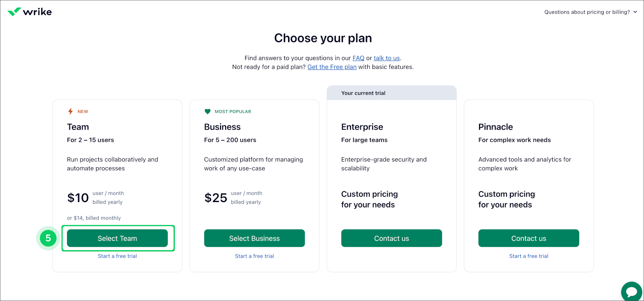
Task: Start a free trial of Team plan
Action: 117,256
